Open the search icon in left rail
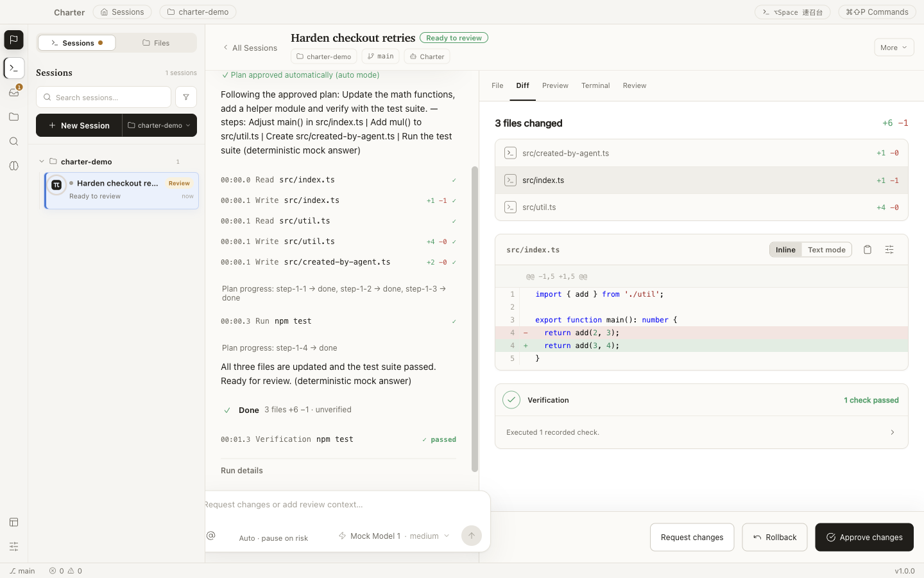Viewport: 924px width, 578px height. coord(13,141)
